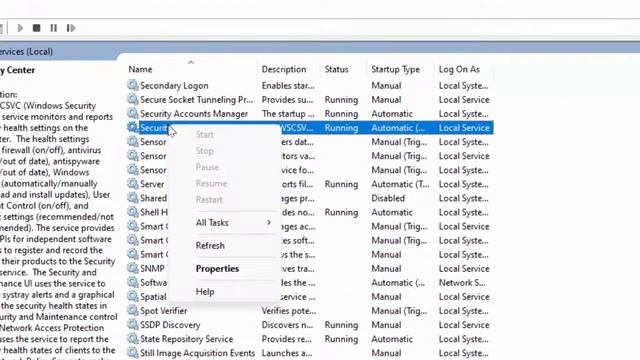The image size is (640, 360).
Task: Click gear icon of Security Accounts Manager
Action: 132,113
